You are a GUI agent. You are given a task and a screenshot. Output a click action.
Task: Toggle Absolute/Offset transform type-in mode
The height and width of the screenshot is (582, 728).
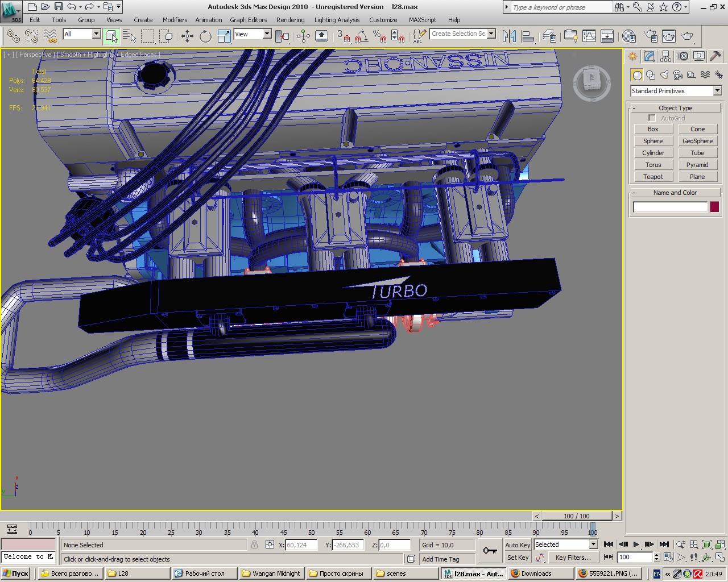point(270,544)
